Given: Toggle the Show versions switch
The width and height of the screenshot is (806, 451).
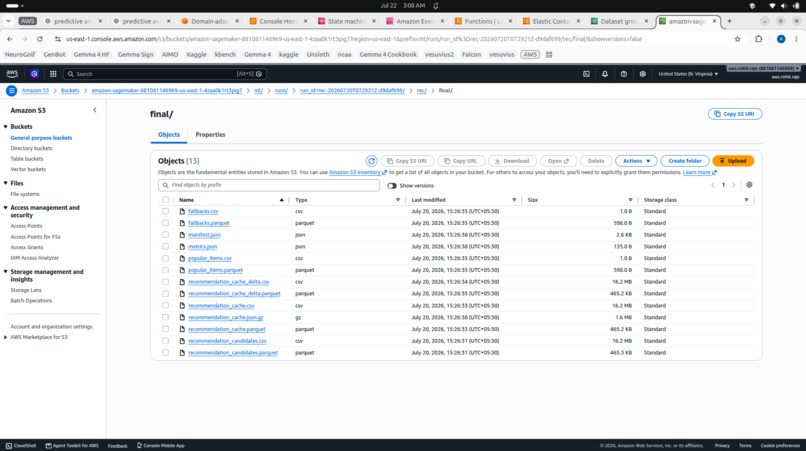Looking at the screenshot, I should (x=392, y=186).
